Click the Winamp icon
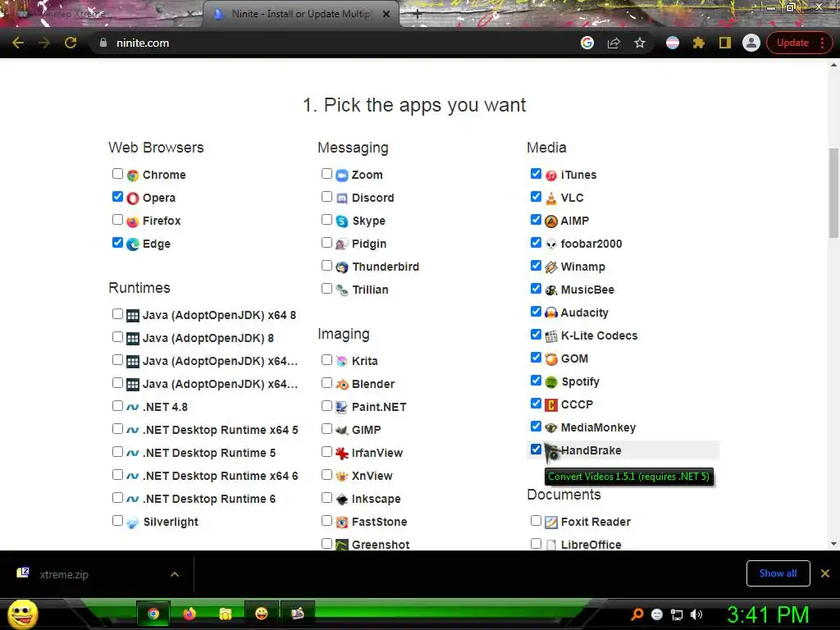 pos(550,267)
